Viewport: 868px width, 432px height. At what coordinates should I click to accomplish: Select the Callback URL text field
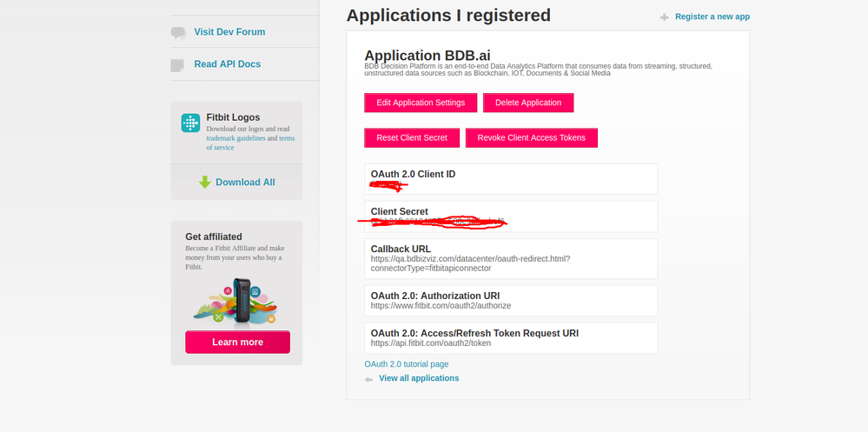tap(511, 259)
